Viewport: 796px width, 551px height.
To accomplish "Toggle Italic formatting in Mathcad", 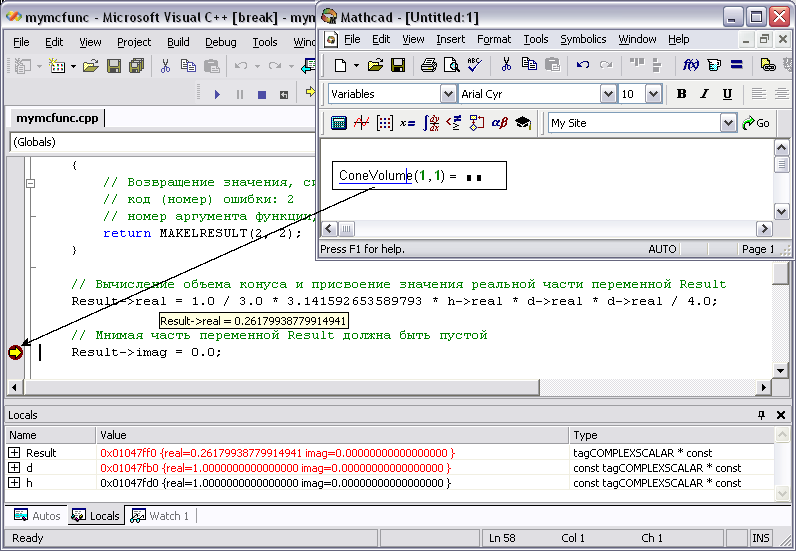I will [x=704, y=94].
